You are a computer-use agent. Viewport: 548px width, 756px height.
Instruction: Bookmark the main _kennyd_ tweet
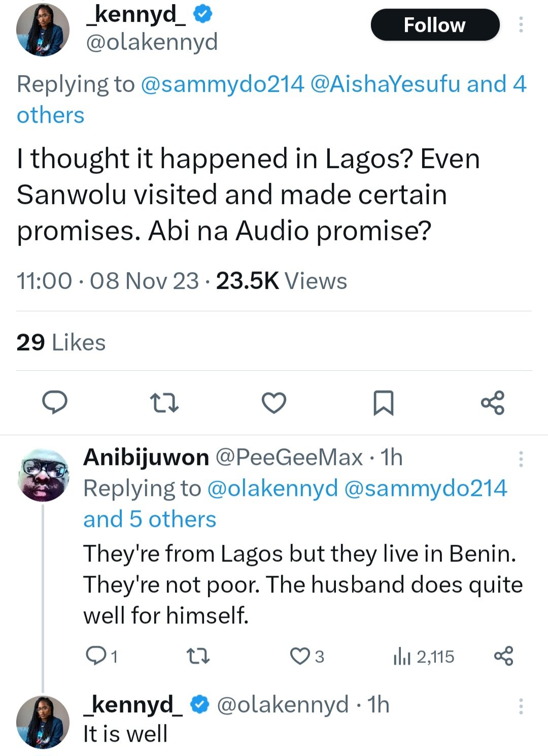tap(383, 403)
